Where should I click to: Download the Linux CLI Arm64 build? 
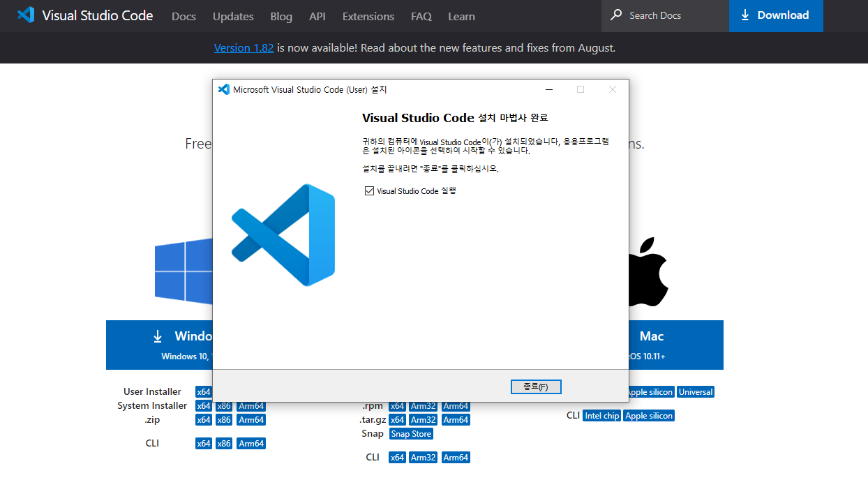point(456,458)
